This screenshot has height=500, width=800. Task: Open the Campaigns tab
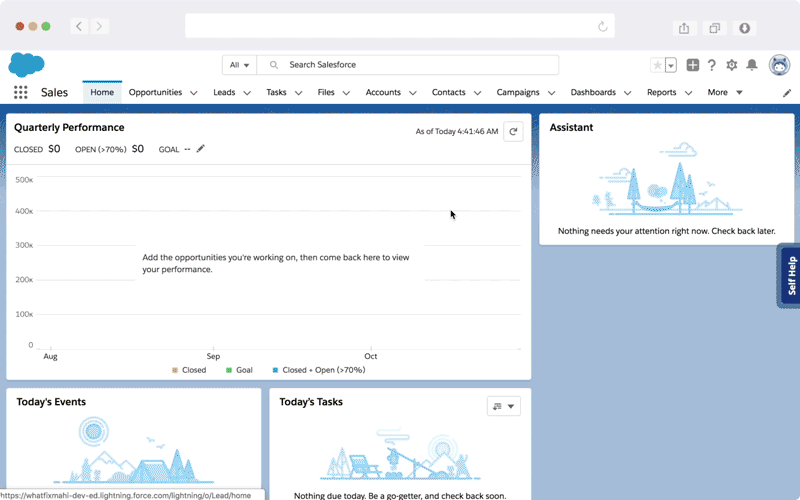(x=518, y=92)
